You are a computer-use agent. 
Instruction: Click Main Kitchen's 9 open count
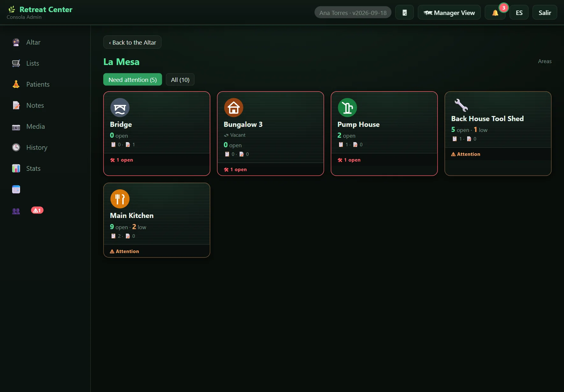tap(119, 227)
